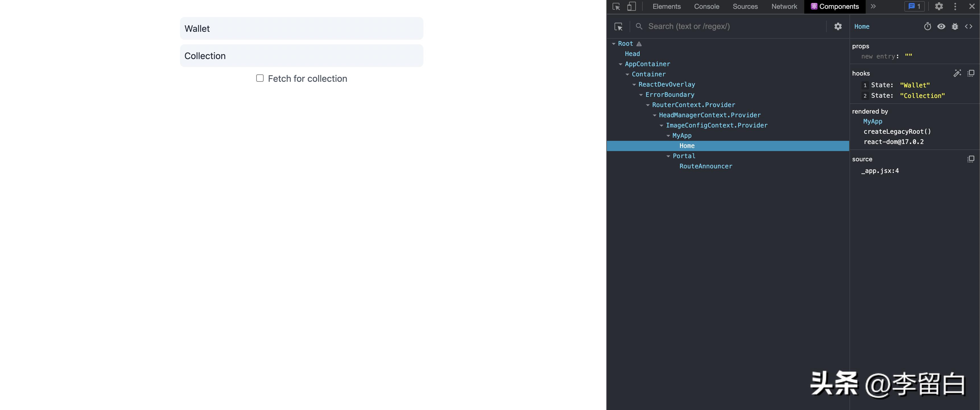Click the MyApp rendered-by link

coord(872,122)
